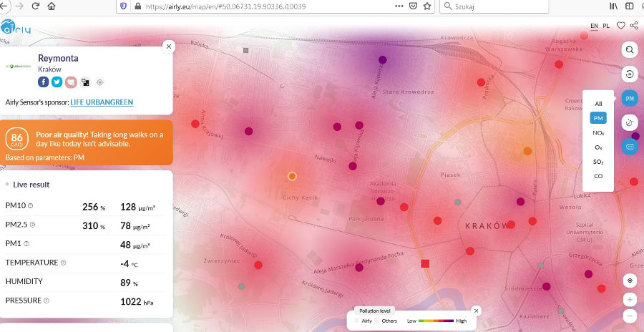Toggle the browser sidebar icon
The image size is (644, 332).
point(629,6)
